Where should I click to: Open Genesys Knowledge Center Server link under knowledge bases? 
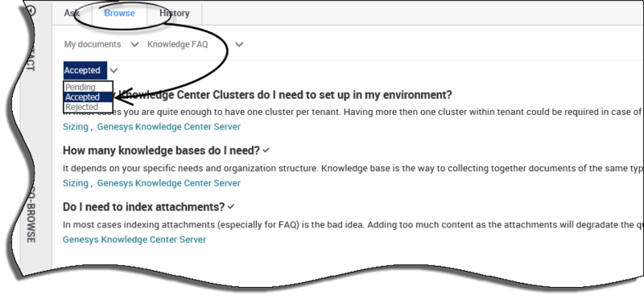(168, 183)
